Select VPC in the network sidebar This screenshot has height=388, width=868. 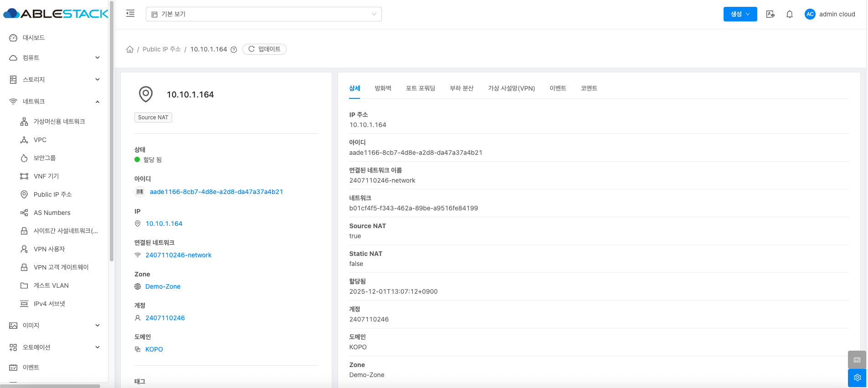coord(40,140)
